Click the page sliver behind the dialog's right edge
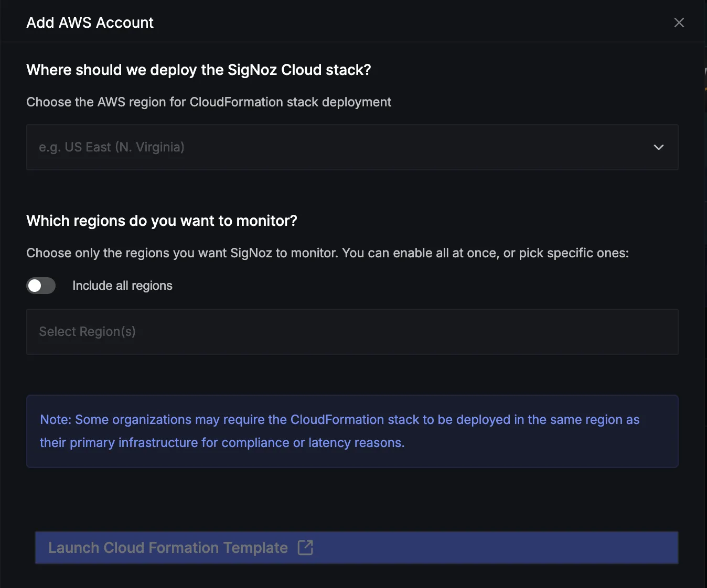Image resolution: width=707 pixels, height=588 pixels. point(705,293)
